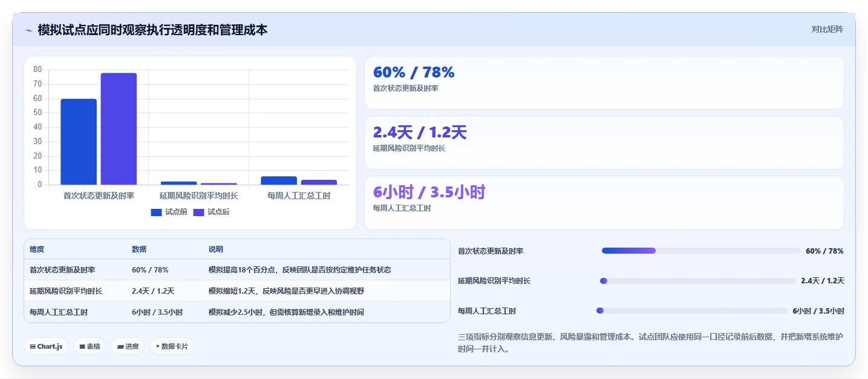Image resolution: width=868 pixels, height=379 pixels.
Task: Click chart axis label 延期风险识别平均时长
Action: [199, 196]
